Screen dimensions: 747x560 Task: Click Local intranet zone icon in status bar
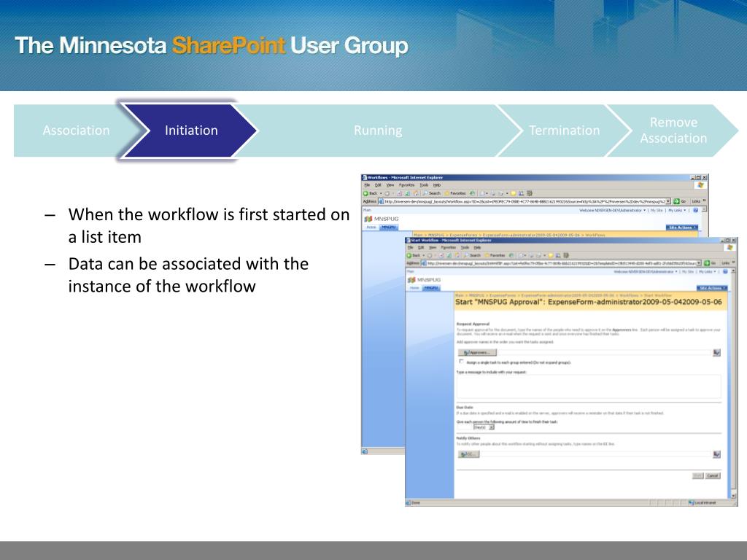pyautogui.click(x=692, y=503)
